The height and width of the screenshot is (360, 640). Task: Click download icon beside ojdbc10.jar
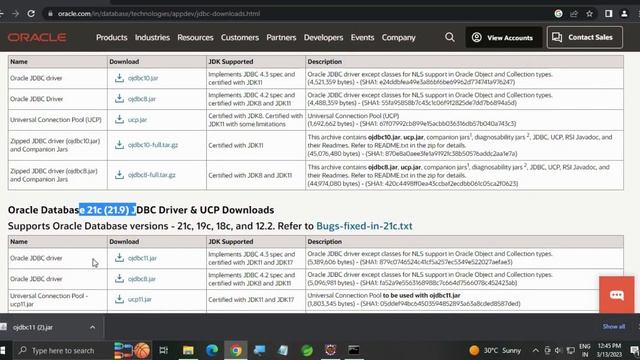click(x=119, y=78)
